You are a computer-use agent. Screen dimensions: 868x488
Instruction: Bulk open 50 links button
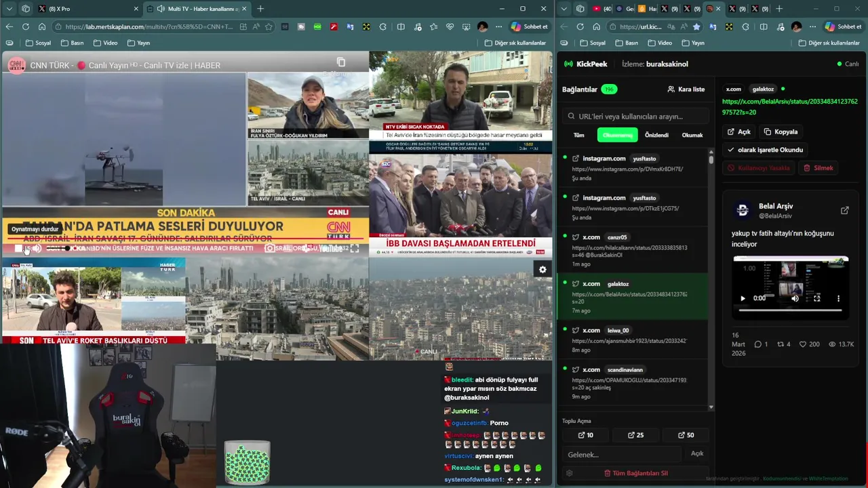pyautogui.click(x=686, y=435)
